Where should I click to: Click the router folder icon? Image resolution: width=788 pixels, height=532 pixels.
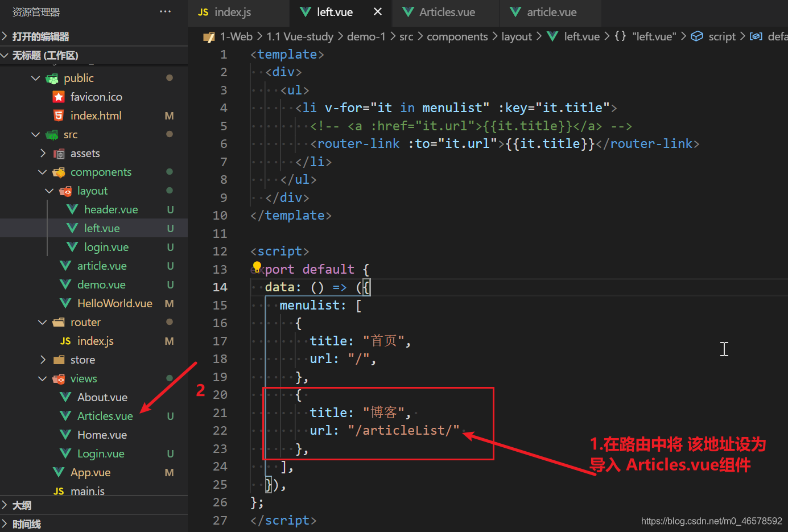(59, 322)
